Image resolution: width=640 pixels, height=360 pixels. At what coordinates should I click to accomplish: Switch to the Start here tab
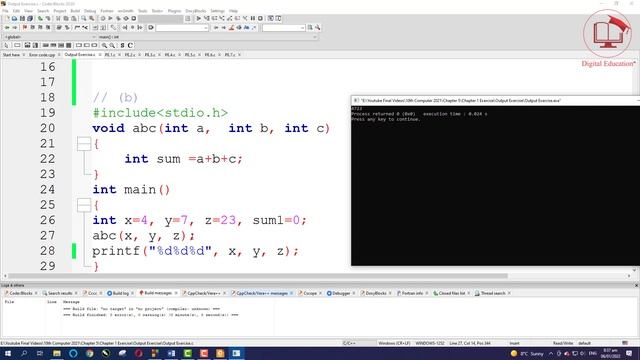coord(11,54)
